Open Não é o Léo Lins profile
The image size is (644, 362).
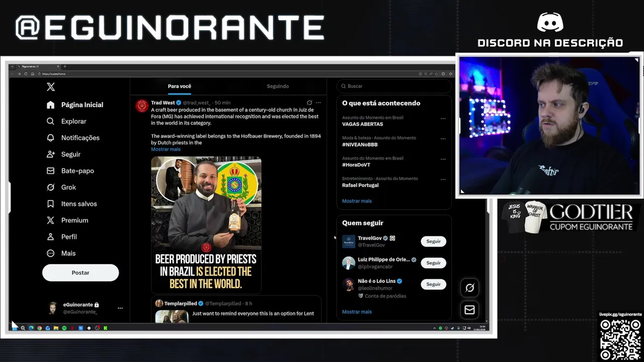tap(376, 281)
